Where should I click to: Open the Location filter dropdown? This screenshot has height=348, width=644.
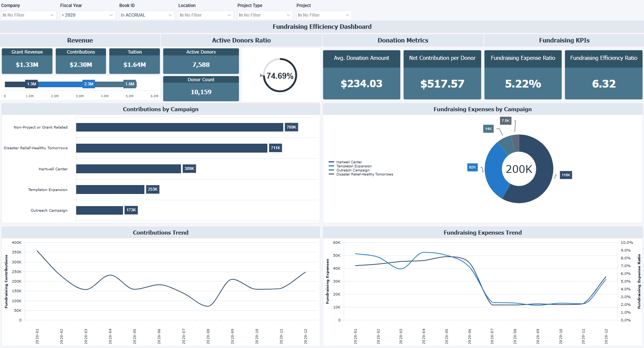point(206,15)
